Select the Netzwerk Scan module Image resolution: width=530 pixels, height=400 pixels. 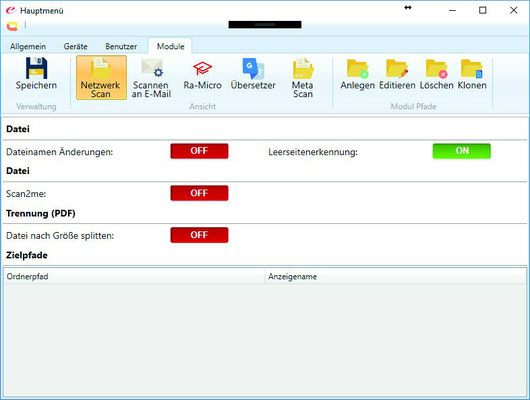tap(101, 78)
